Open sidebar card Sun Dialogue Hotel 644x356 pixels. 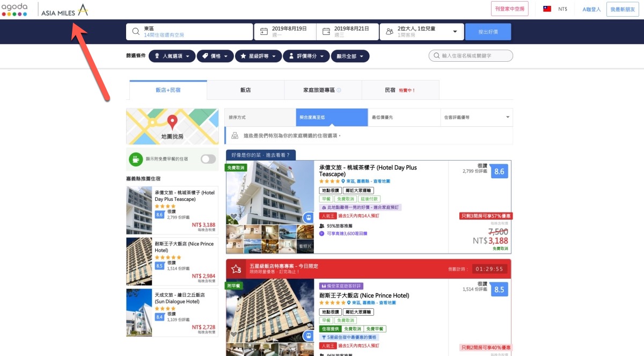(172, 312)
